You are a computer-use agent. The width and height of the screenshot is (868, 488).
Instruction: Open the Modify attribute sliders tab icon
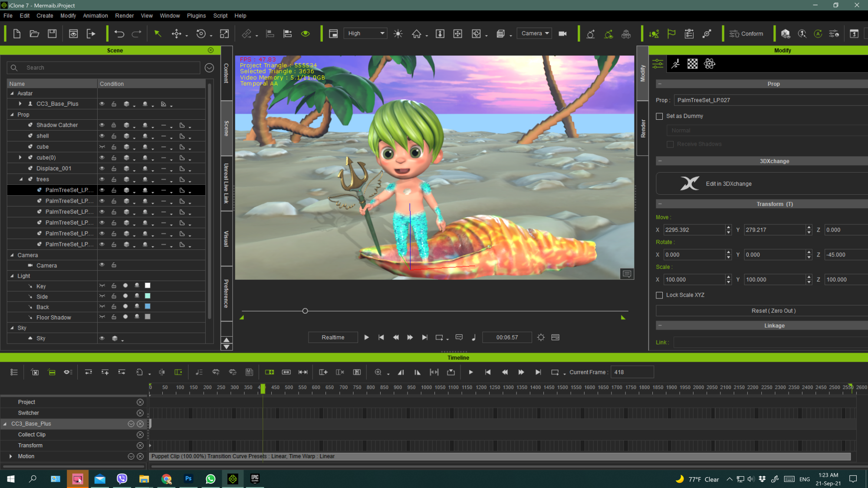[658, 64]
